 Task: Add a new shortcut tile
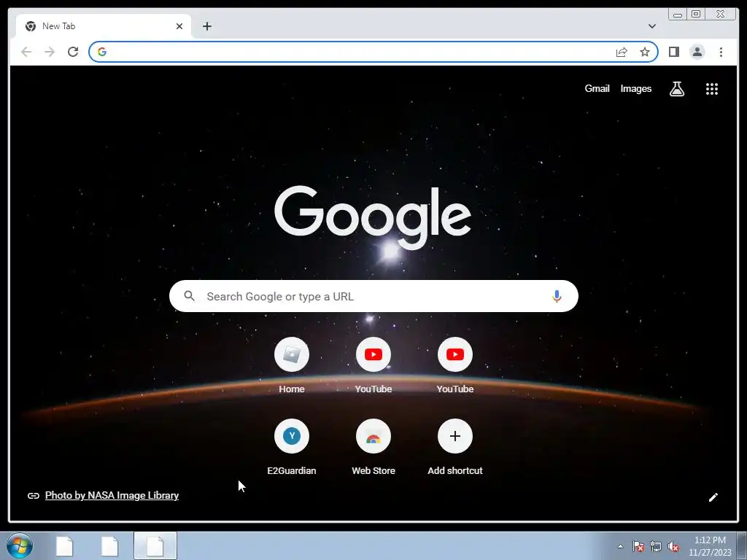[455, 447]
